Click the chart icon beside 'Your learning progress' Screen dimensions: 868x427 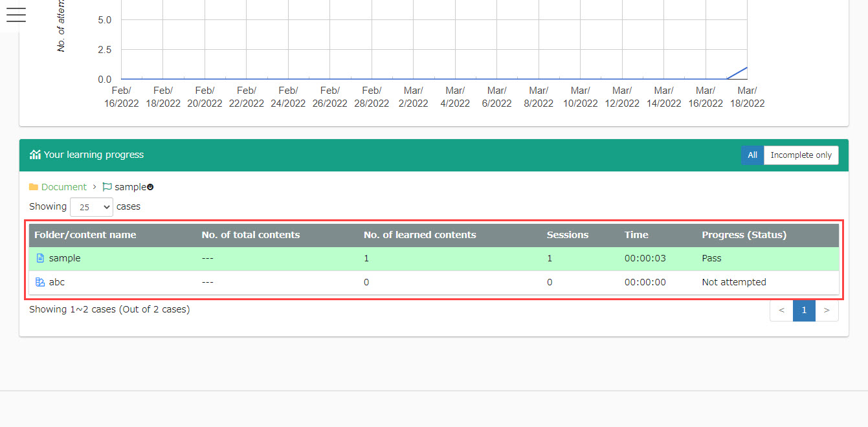pos(35,155)
